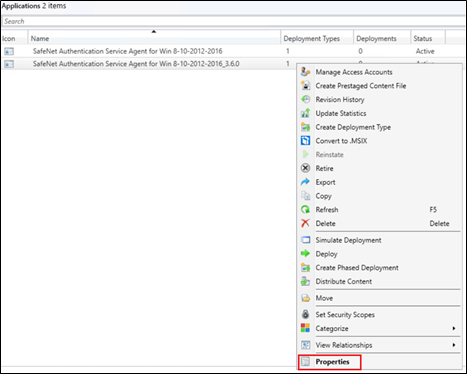Image resolution: width=467 pixels, height=374 pixels.
Task: Click the Copy pages icon
Action: [x=305, y=196]
